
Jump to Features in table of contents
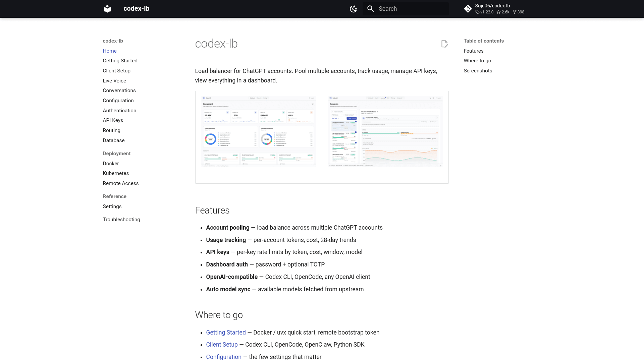click(474, 51)
